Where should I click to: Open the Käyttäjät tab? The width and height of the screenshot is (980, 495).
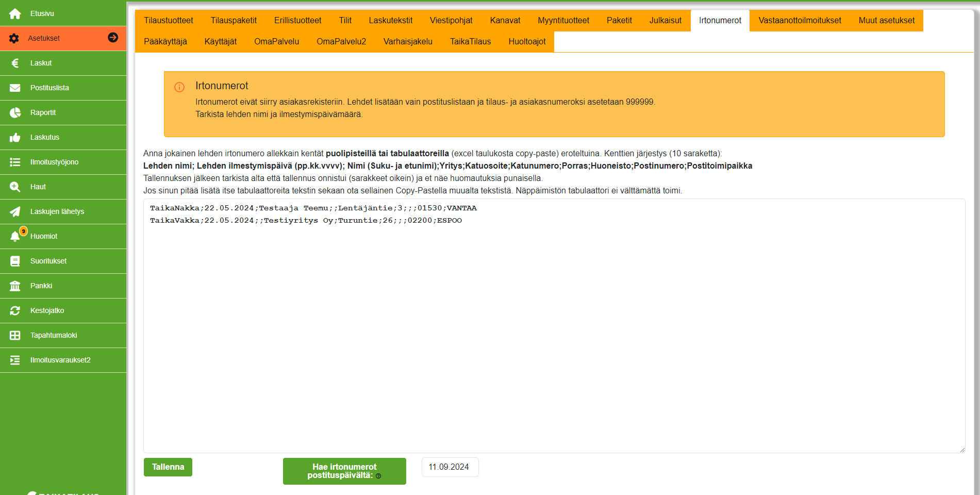tap(221, 42)
